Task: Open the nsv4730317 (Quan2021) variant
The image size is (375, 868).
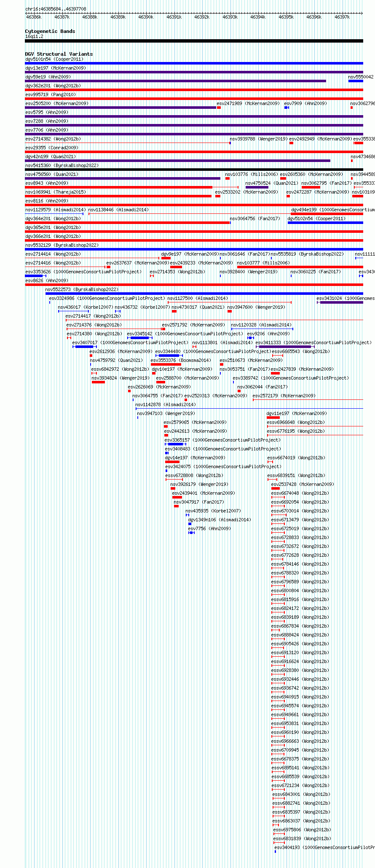Action: [x=198, y=307]
